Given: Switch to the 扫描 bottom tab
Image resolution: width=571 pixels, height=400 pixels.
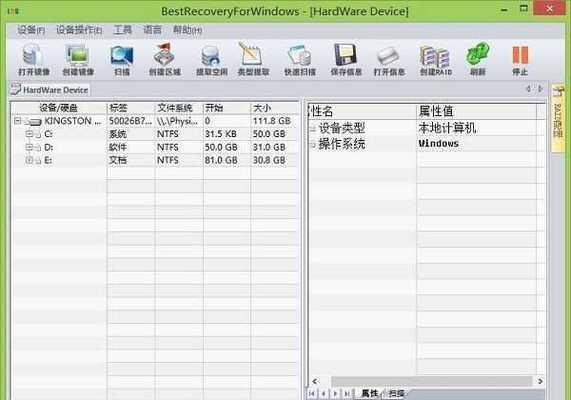Looking at the screenshot, I should pyautogui.click(x=396, y=393).
